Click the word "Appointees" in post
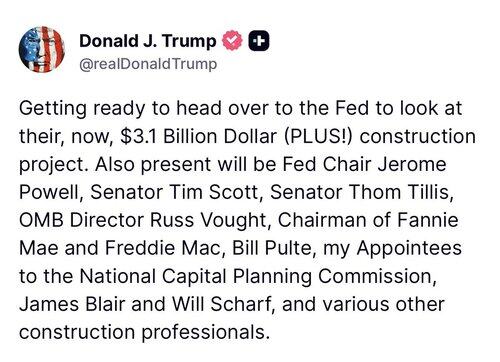Viewport: 500px width, 362px height. pos(409,249)
